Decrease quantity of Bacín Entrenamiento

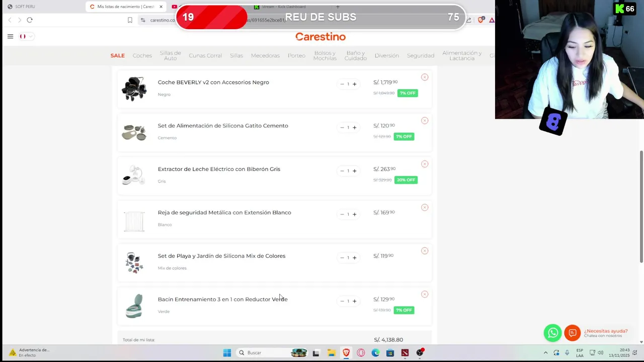point(342,301)
